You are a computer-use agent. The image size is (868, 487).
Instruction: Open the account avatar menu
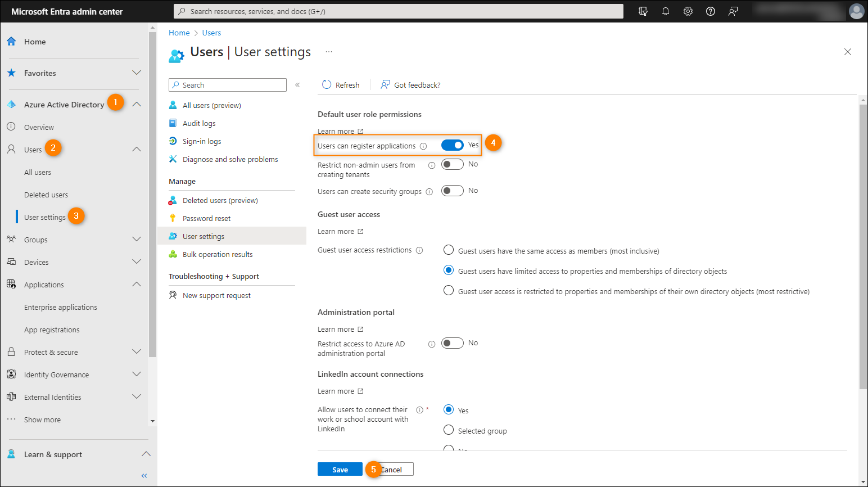[x=856, y=11]
